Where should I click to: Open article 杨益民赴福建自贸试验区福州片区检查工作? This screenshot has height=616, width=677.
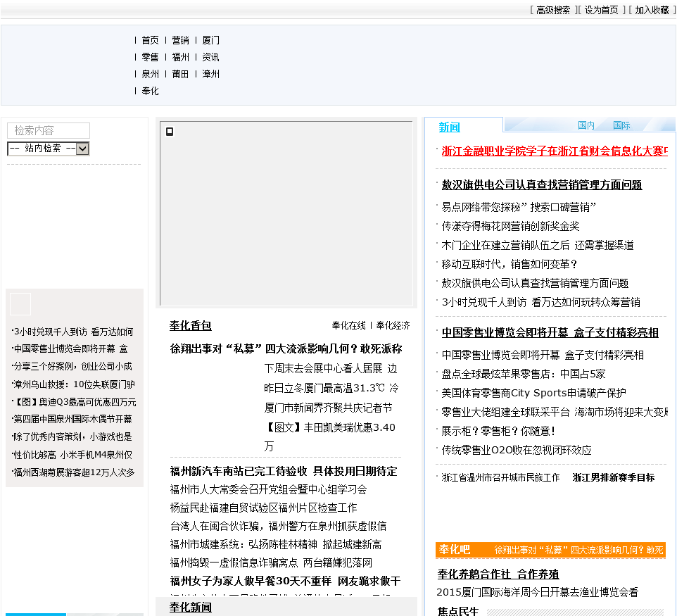[x=263, y=508]
